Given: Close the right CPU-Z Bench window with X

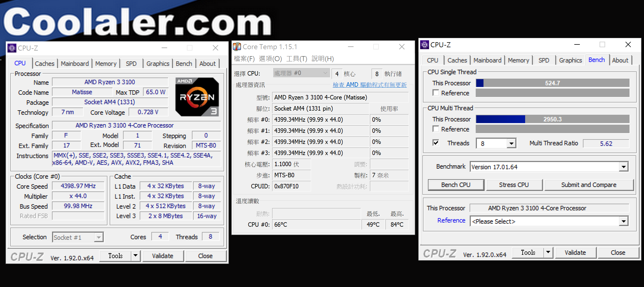Looking at the screenshot, I should 628,44.
